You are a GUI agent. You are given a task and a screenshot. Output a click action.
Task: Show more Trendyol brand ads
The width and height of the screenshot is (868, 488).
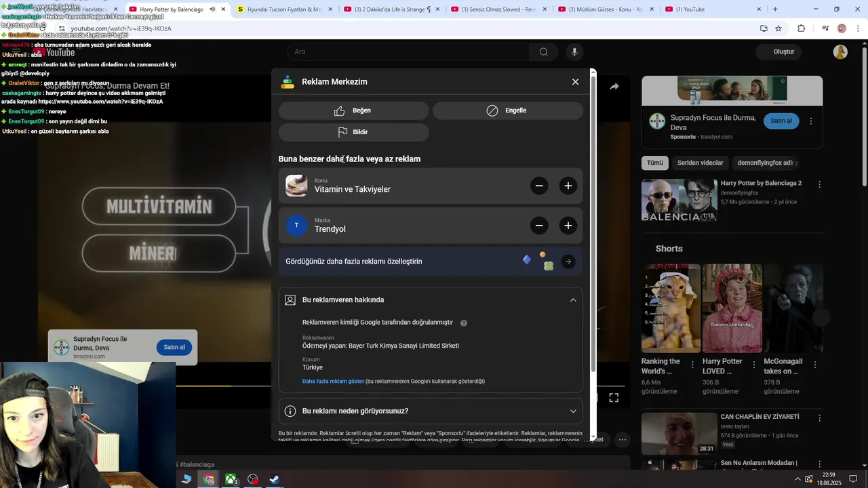(x=568, y=226)
